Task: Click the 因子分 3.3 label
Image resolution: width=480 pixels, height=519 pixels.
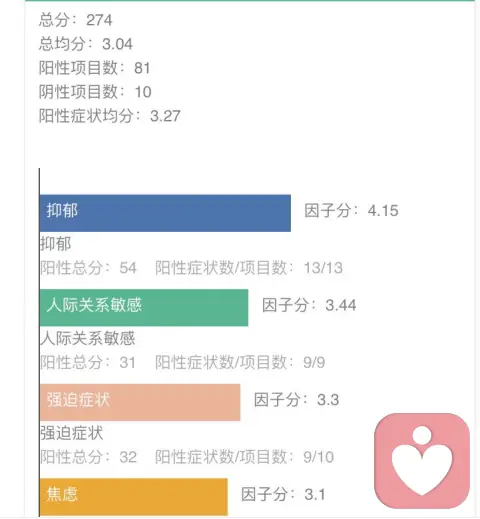Action: pos(297,400)
